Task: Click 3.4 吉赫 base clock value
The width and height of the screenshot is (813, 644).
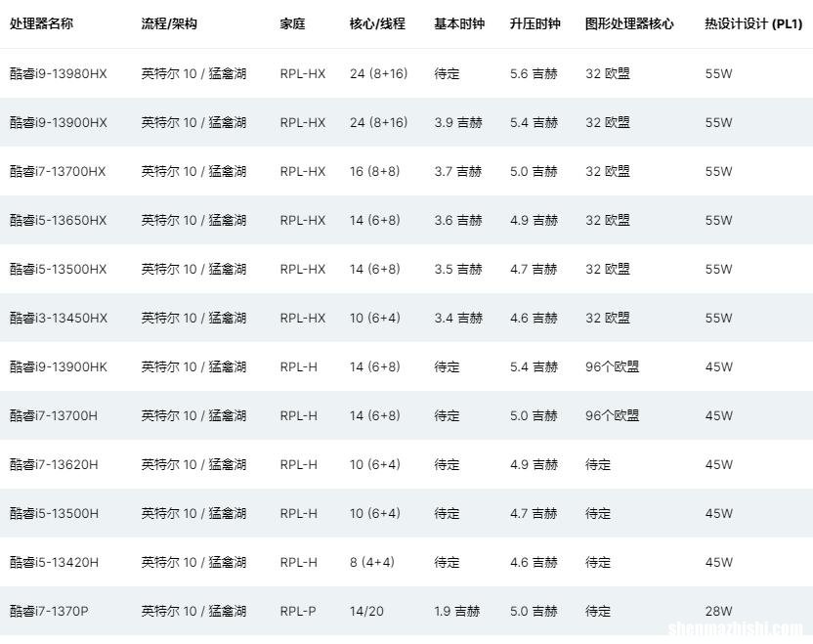Action: click(458, 318)
